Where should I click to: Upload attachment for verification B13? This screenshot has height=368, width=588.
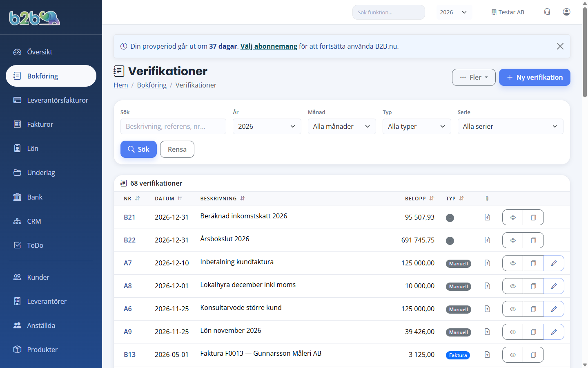pyautogui.click(x=487, y=355)
